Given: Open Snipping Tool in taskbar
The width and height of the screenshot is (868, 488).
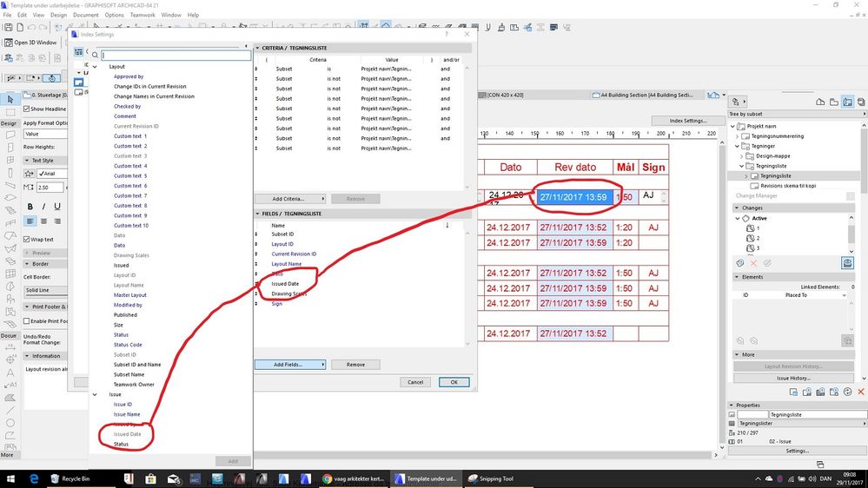Looking at the screenshot, I should click(490, 478).
